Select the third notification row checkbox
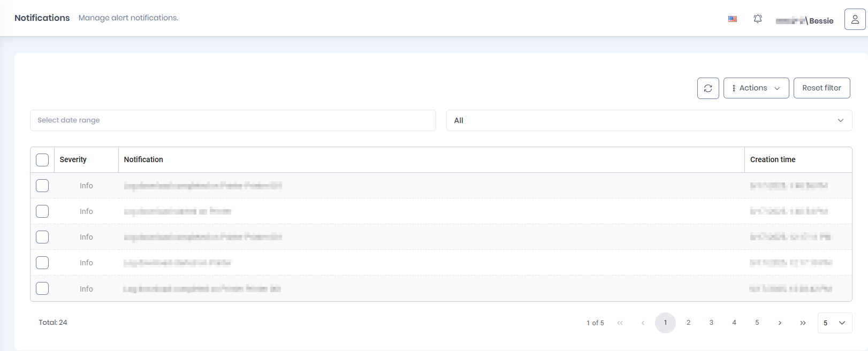This screenshot has width=868, height=351. 42,237
